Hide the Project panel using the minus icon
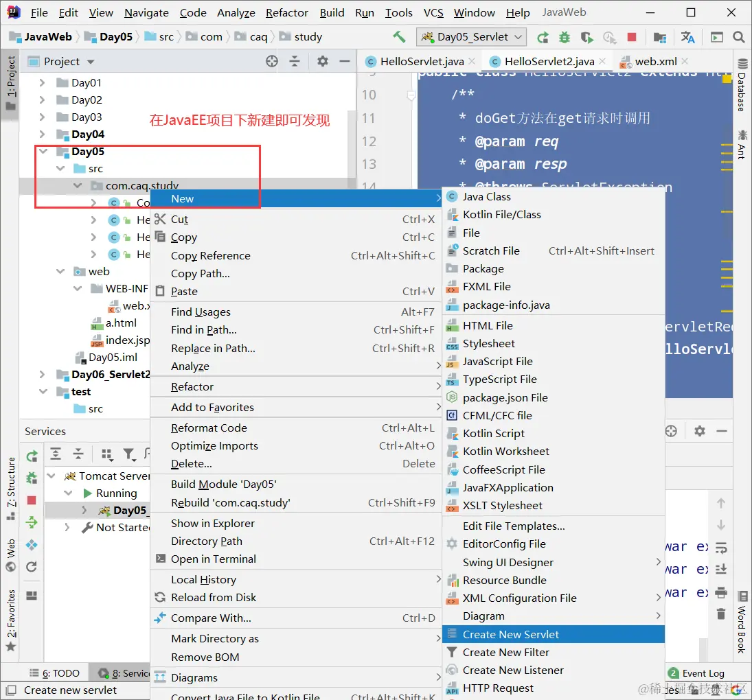The height and width of the screenshot is (700, 752). coord(344,61)
